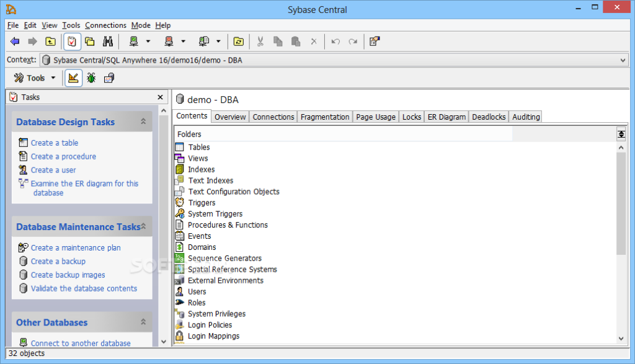Click the Properties toolbar icon
This screenshot has width=635, height=364.
click(x=374, y=41)
